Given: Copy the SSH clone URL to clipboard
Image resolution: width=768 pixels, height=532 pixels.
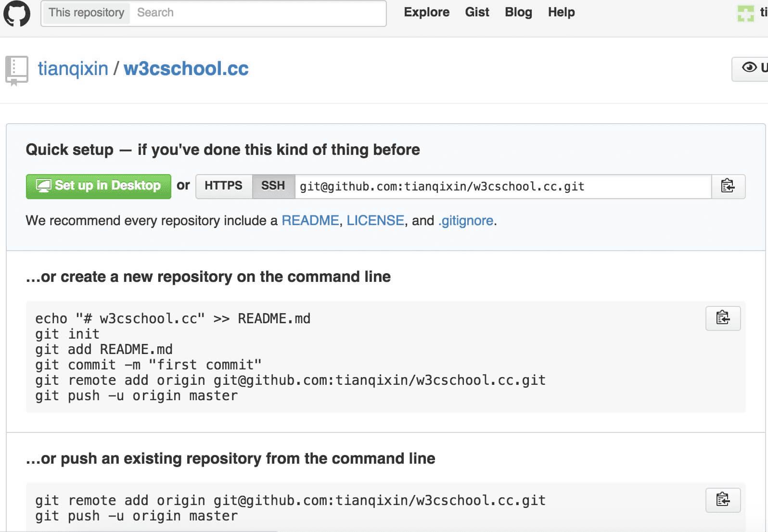Looking at the screenshot, I should pos(728,186).
